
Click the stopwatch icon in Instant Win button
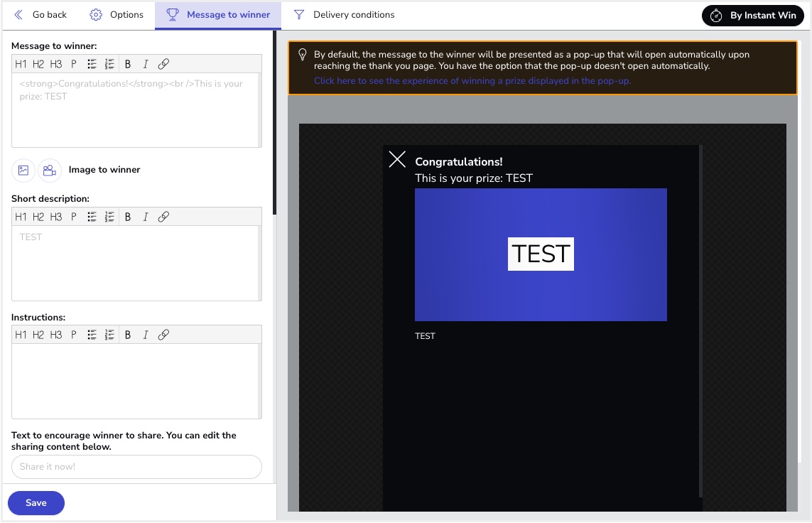[716, 16]
